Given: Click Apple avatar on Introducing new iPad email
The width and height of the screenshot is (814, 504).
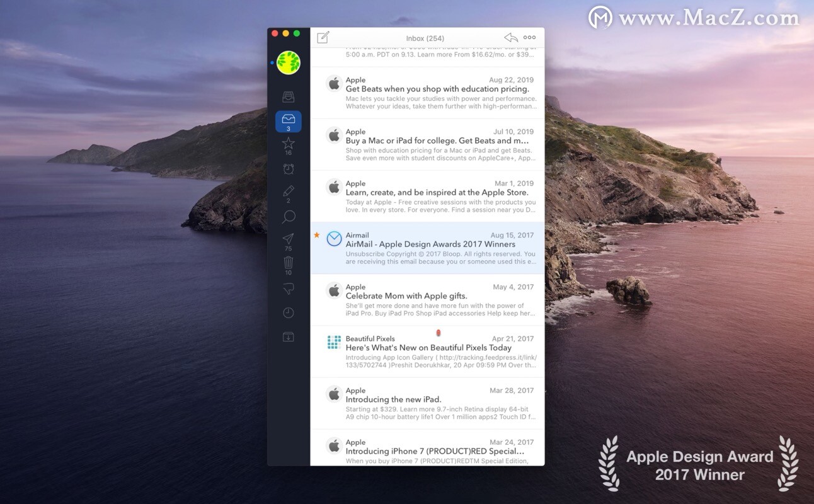Looking at the screenshot, I should coord(334,394).
